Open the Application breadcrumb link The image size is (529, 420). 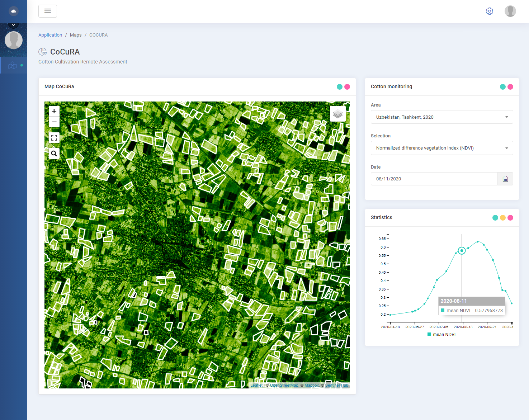click(x=50, y=35)
